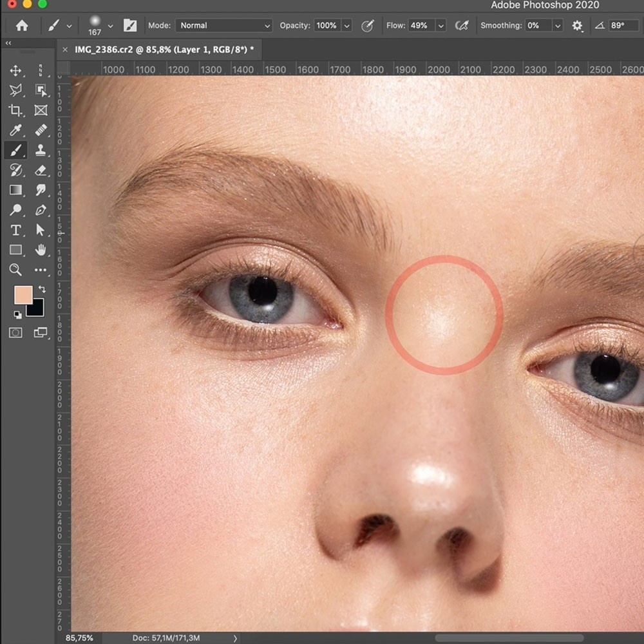The width and height of the screenshot is (644, 644).
Task: Expand the Opacity slider dropdown arrow
Action: [347, 26]
